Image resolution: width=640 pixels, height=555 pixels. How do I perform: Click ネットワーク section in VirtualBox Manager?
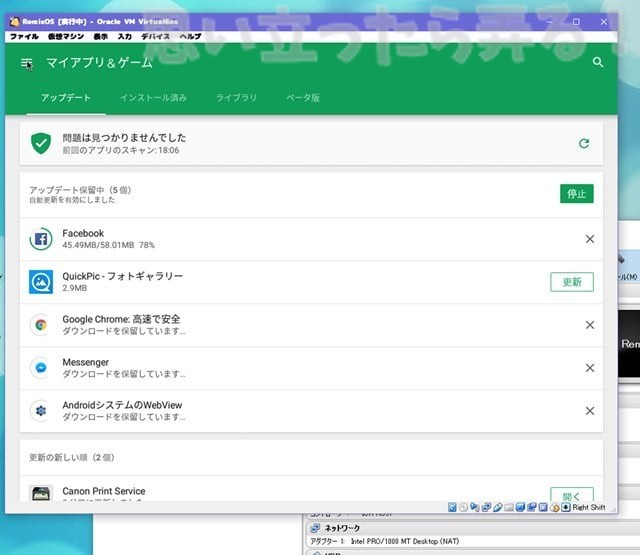click(x=342, y=528)
